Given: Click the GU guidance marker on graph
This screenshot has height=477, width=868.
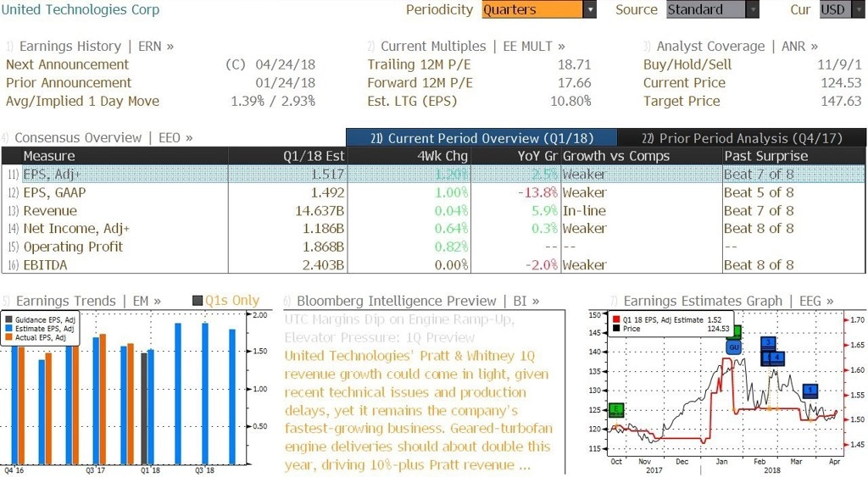Looking at the screenshot, I should point(733,347).
